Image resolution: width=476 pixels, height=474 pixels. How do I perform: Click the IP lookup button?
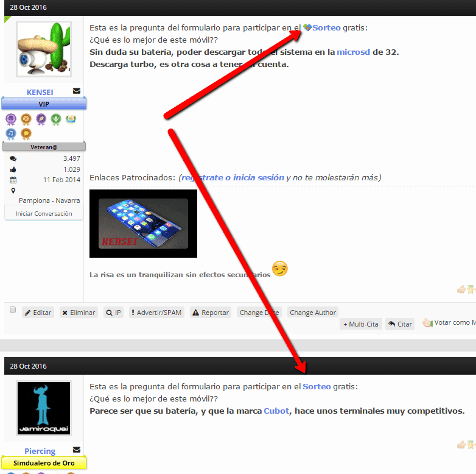114,313
